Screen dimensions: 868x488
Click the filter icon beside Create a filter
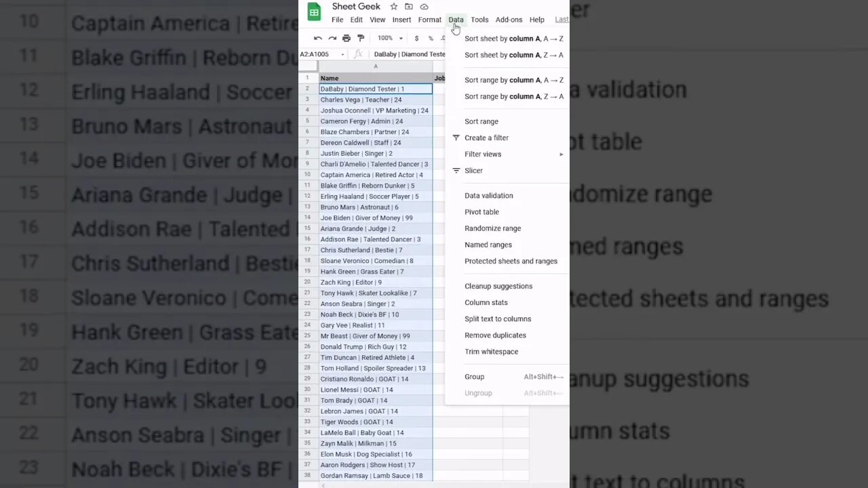[x=456, y=138]
